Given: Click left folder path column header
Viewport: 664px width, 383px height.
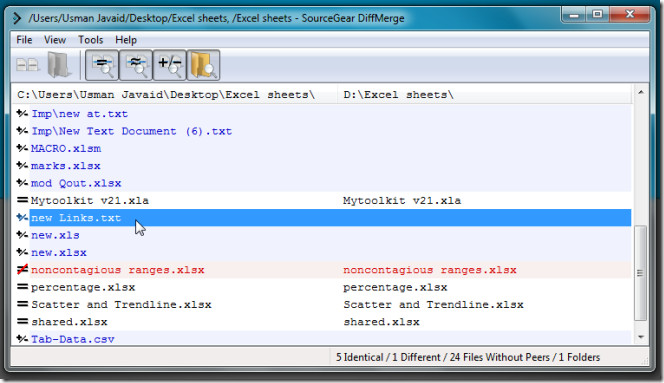Looking at the screenshot, I should click(175, 94).
